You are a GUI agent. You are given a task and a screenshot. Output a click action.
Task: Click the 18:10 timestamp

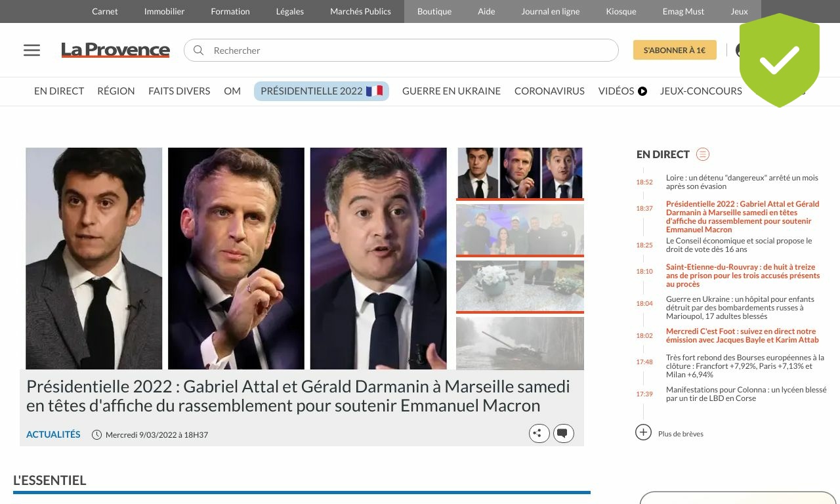[x=644, y=271]
